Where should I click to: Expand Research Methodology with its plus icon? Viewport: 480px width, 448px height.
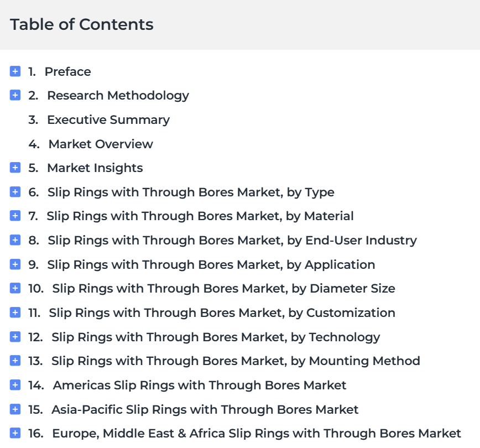pos(15,95)
